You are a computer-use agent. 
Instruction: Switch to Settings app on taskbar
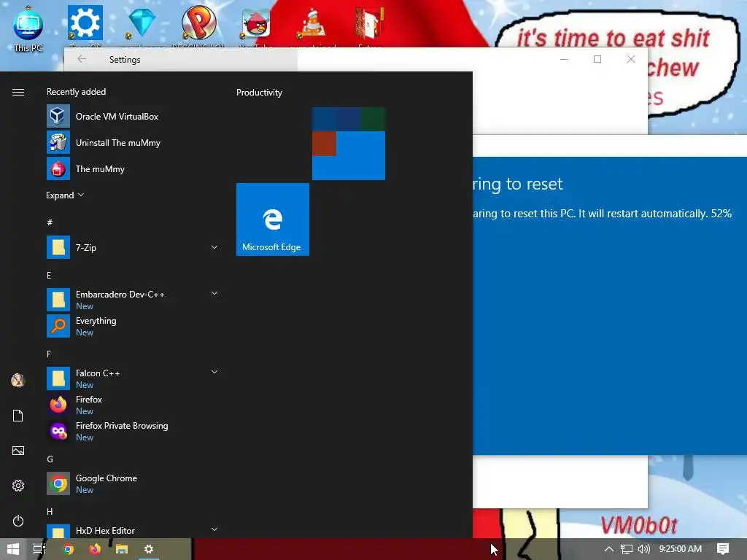tap(149, 549)
